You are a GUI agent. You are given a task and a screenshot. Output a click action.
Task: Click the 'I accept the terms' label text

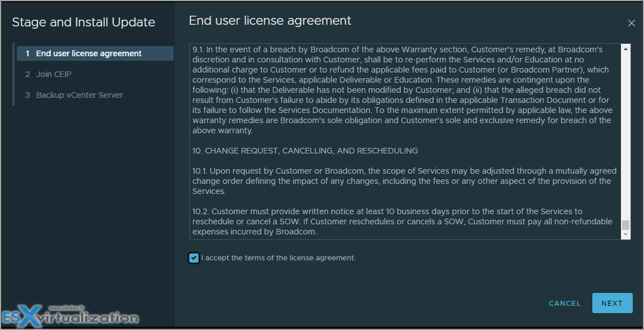pos(279,258)
